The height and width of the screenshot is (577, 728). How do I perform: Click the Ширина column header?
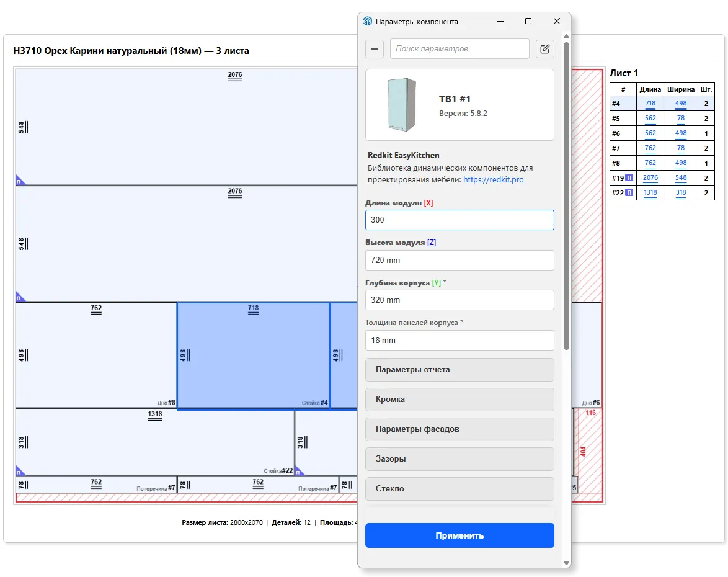[681, 89]
